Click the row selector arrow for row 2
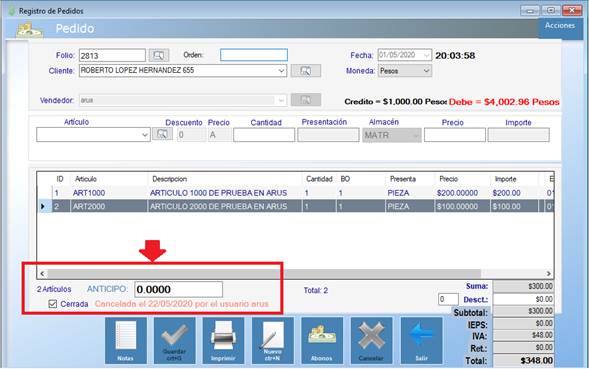The image size is (589, 369). [x=43, y=206]
